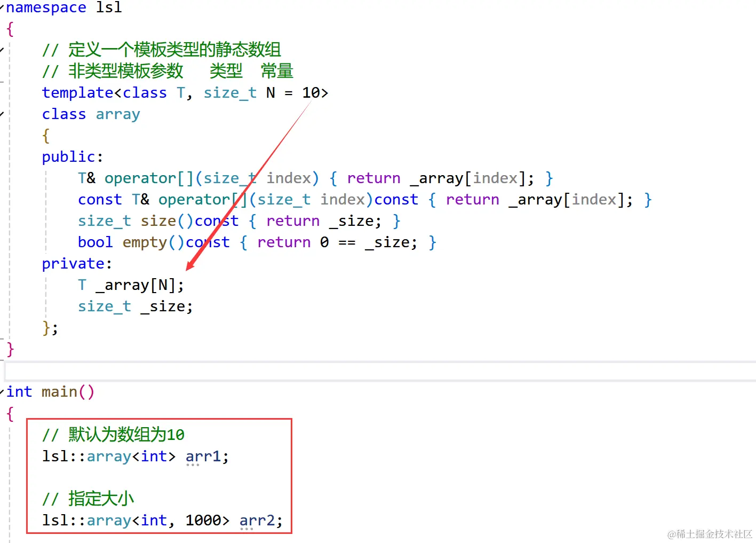
Task: Click default value '10' in template parameters
Action: click(x=311, y=93)
